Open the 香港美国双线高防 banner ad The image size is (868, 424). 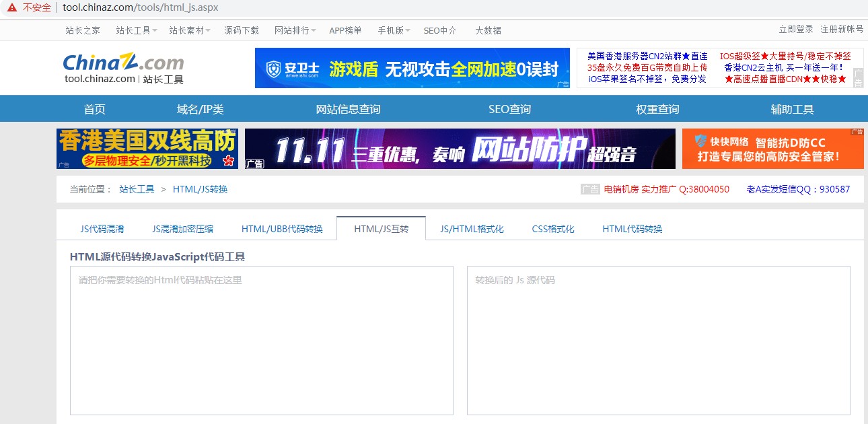pyautogui.click(x=147, y=149)
